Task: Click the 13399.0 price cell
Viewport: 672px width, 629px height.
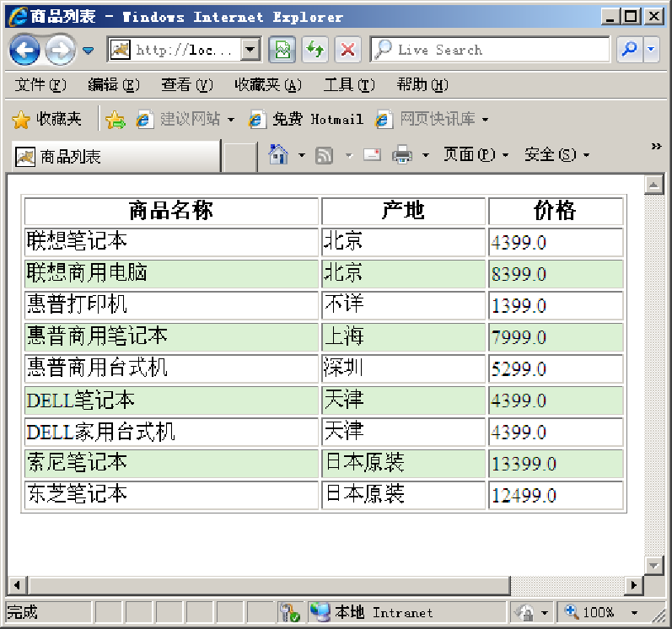Action: [x=556, y=464]
